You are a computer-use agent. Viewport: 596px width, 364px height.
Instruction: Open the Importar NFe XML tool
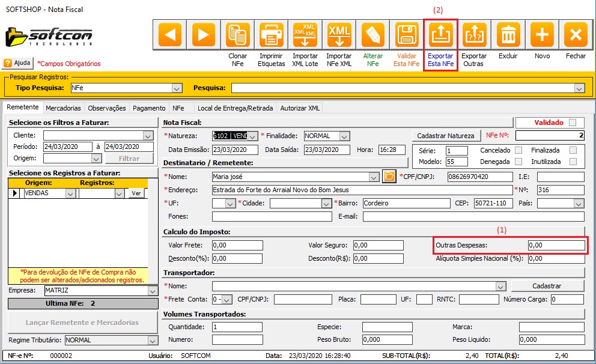pos(339,35)
